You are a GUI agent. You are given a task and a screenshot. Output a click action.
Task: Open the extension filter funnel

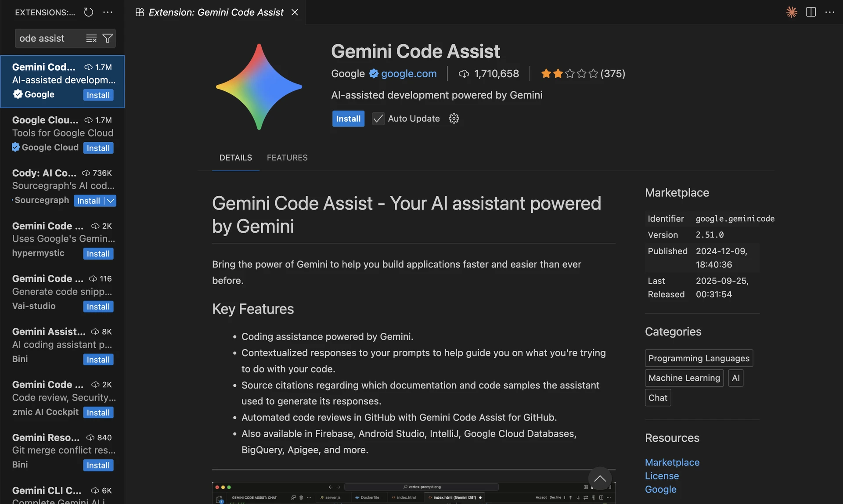point(108,39)
